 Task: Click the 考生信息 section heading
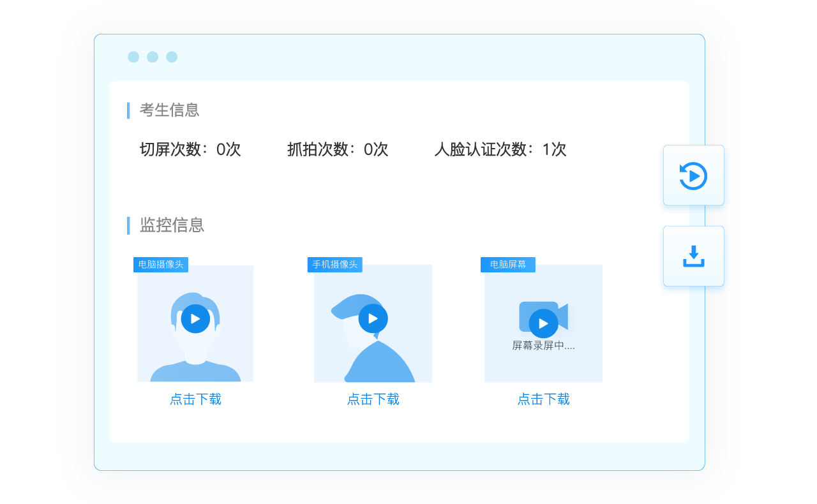(x=169, y=110)
